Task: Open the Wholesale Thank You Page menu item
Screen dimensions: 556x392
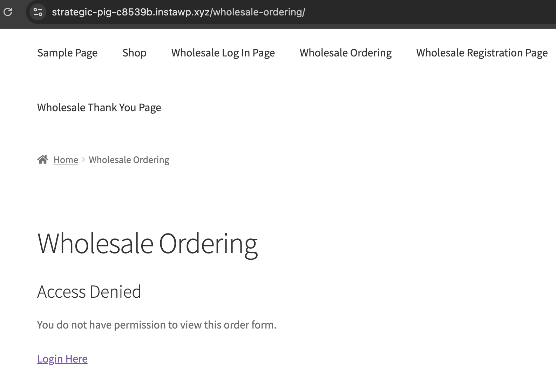Action: [99, 108]
